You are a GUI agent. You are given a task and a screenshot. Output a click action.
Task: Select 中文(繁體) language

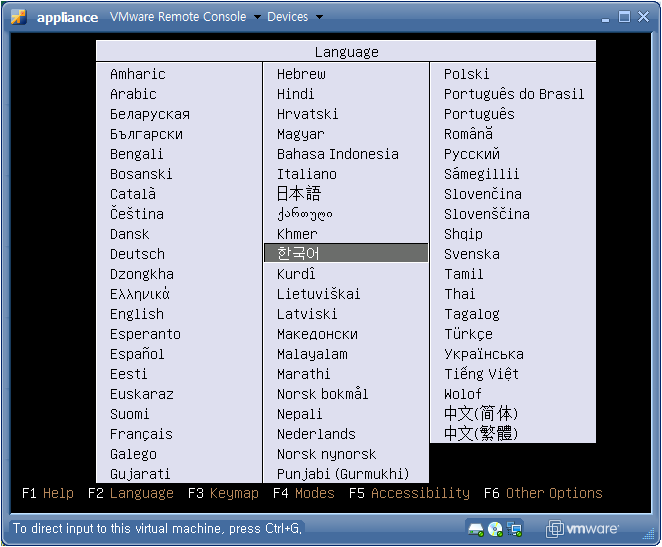click(x=480, y=433)
